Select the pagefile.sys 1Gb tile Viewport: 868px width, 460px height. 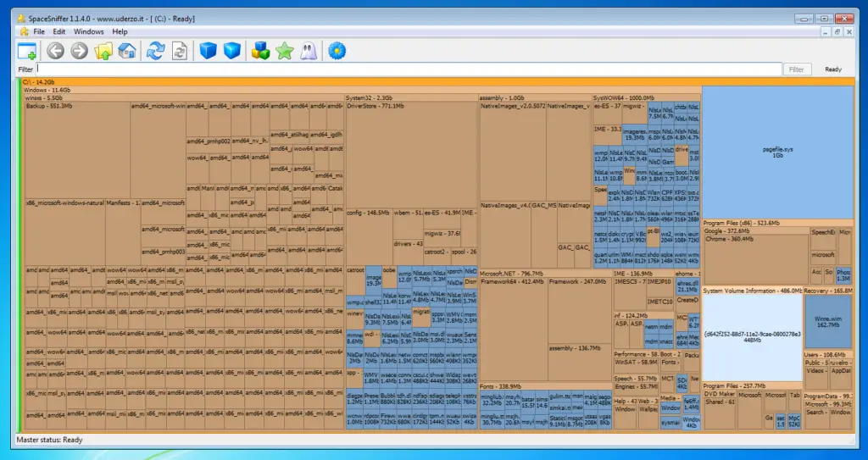pos(778,152)
